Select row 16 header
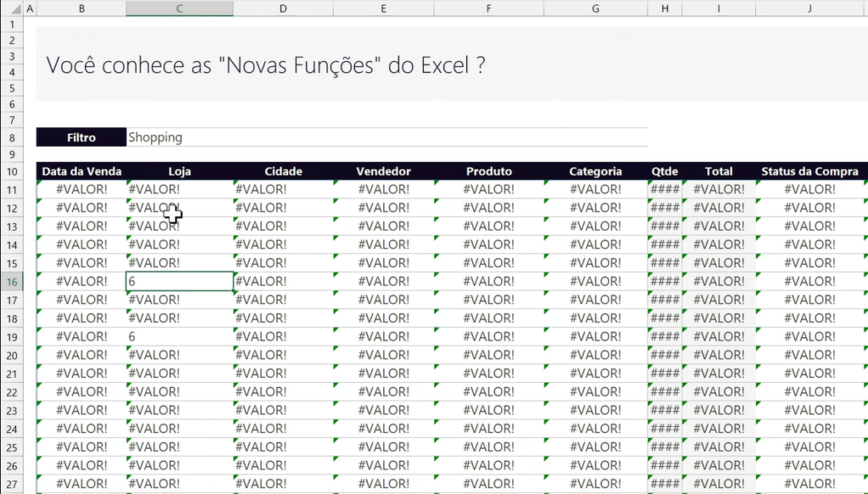The image size is (868, 494). click(12, 281)
